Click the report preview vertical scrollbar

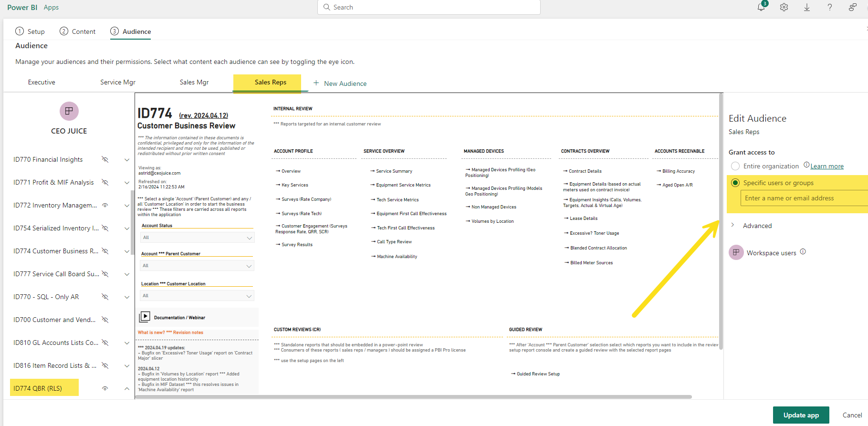(721, 221)
